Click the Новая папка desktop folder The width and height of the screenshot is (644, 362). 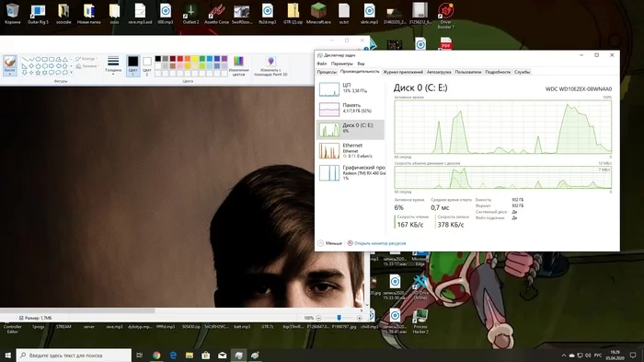(88, 13)
